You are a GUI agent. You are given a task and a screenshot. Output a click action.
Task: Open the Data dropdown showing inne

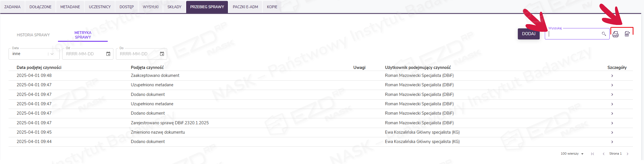[x=34, y=54]
